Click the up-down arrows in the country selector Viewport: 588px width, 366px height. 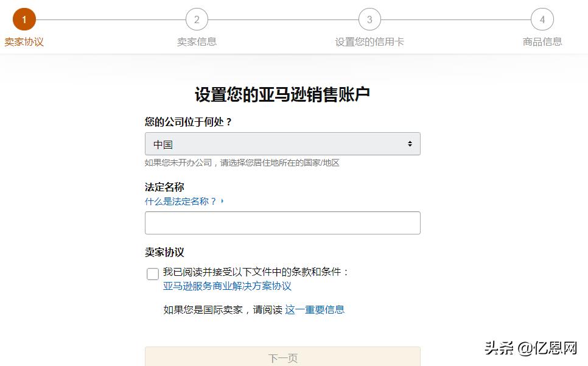pos(411,144)
